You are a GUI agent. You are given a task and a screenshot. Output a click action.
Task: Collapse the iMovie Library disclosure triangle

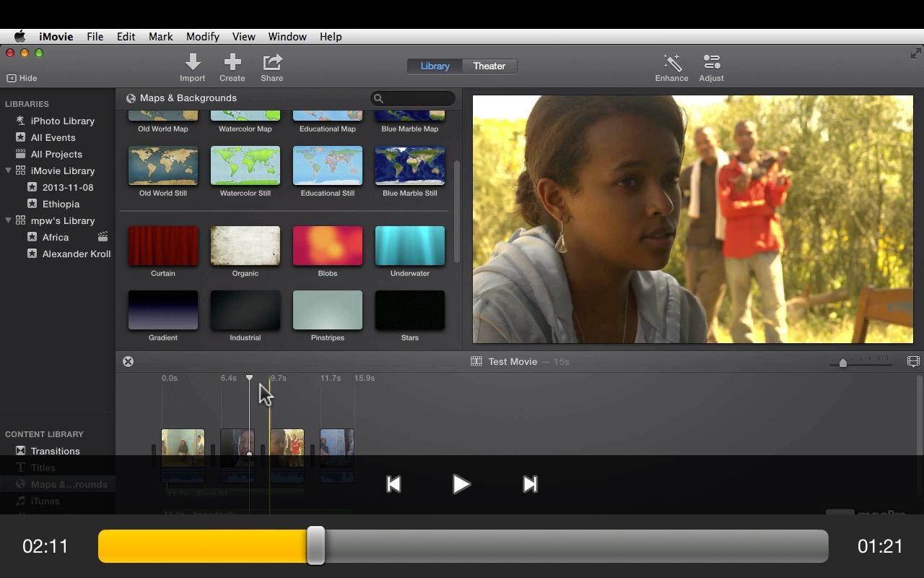(8, 171)
